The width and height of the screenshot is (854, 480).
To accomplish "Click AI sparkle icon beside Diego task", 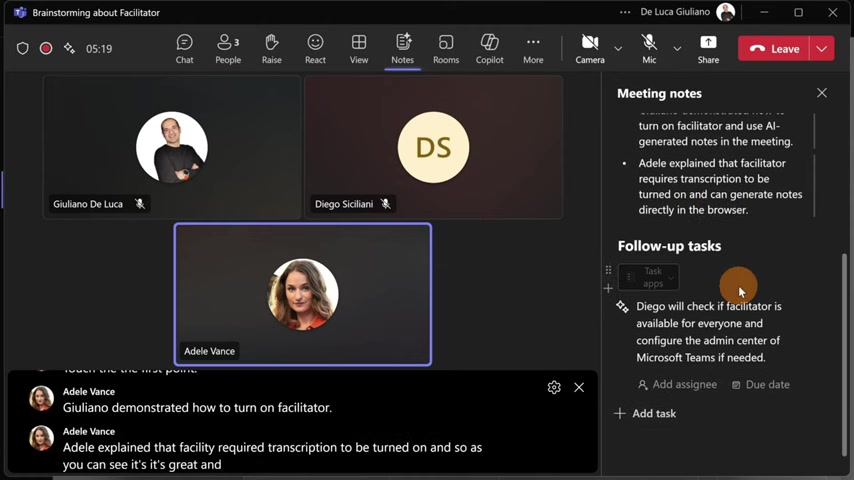I will pyautogui.click(x=622, y=307).
